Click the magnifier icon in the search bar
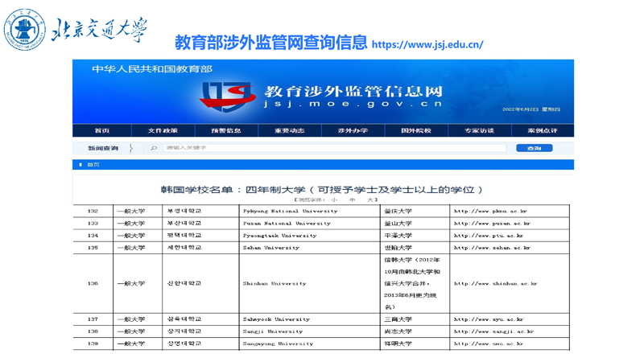Viewport: 644px width, 362px height. click(154, 148)
